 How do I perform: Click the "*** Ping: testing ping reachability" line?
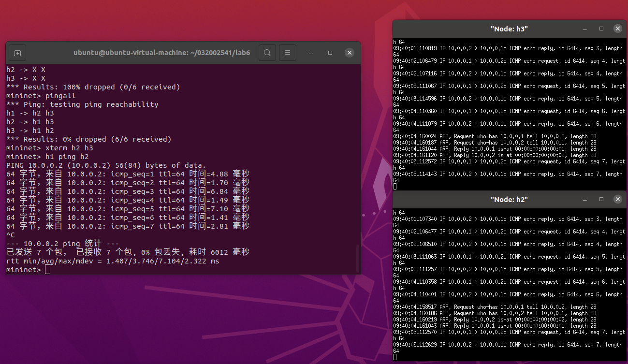82,104
